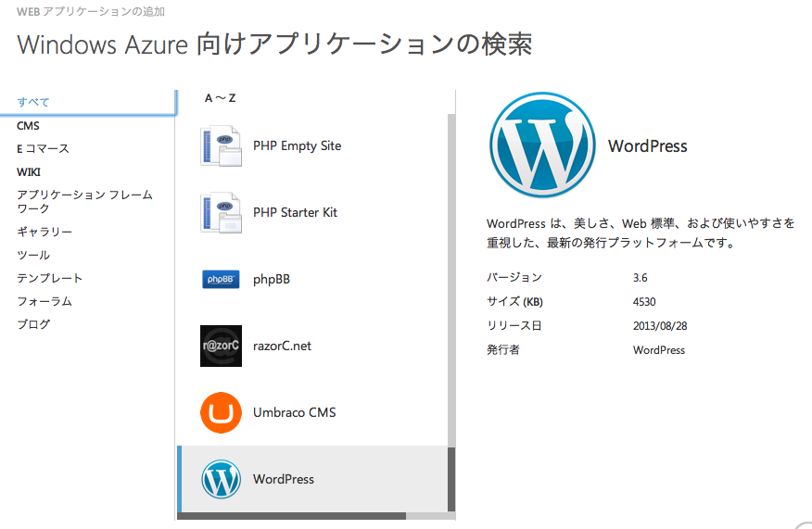The width and height of the screenshot is (812, 529).
Task: Click the WordPress description paragraph
Action: pos(641,233)
